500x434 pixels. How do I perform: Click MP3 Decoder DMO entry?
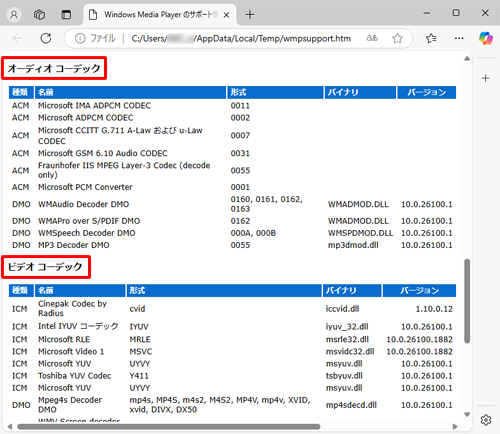click(x=74, y=245)
